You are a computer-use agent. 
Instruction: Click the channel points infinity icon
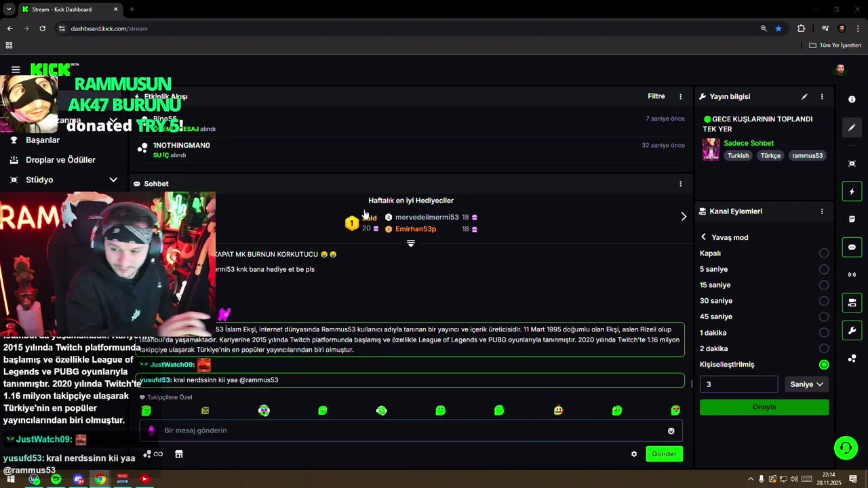153,454
